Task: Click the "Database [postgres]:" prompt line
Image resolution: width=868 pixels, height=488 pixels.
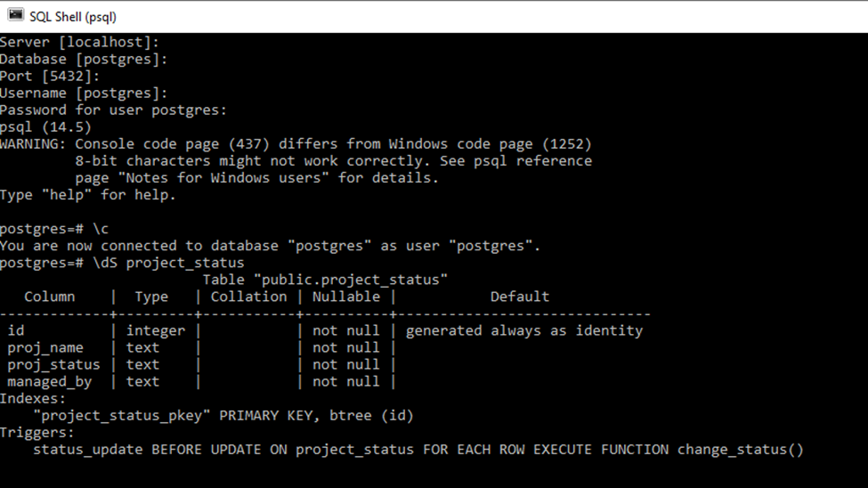Action: 85,59
